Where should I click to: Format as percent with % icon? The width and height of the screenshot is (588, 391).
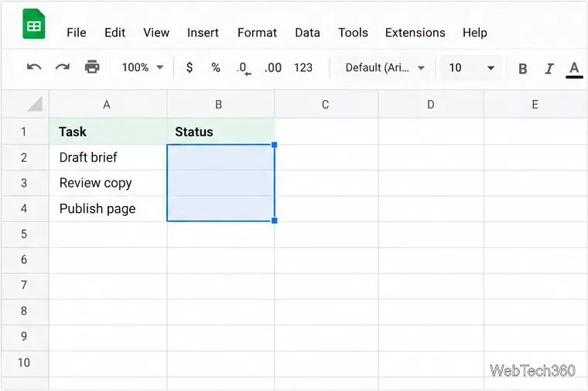(x=216, y=67)
